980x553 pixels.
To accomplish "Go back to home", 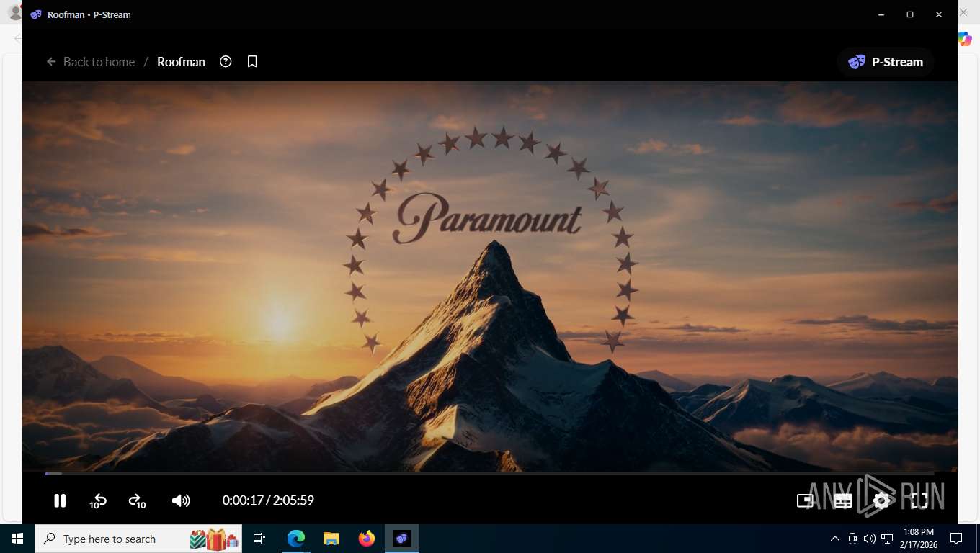I will coord(91,62).
